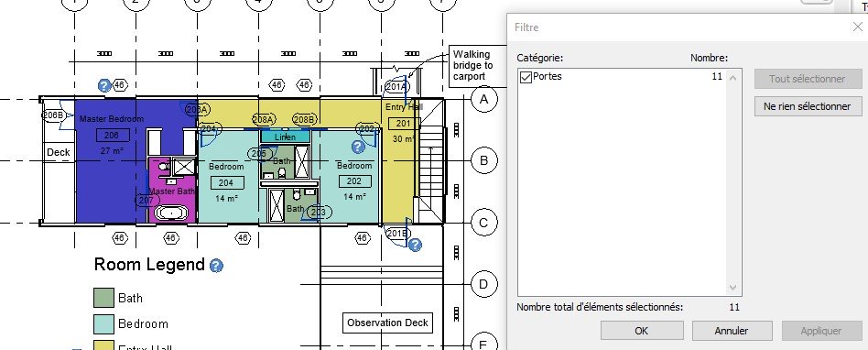Click grid bubble B

484,160
